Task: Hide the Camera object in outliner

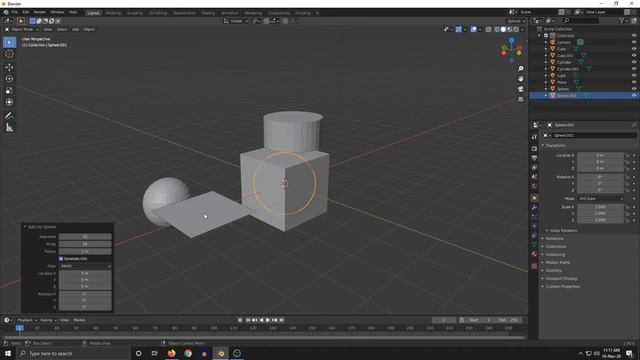Action: coord(634,42)
